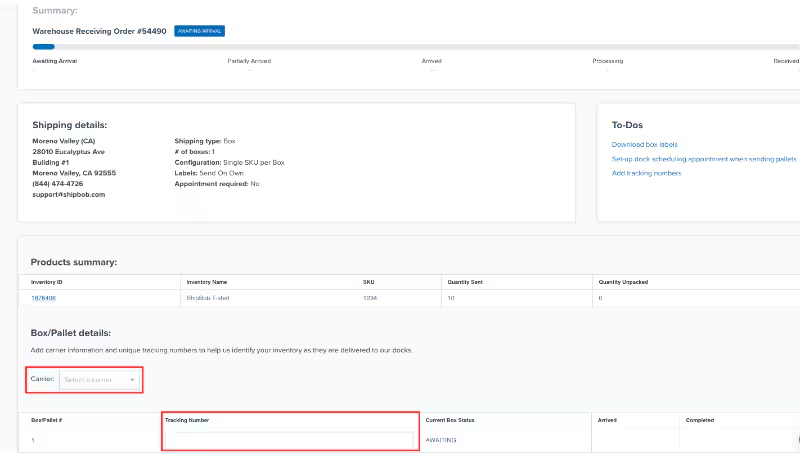Viewport: 809px width, 459px height.
Task: Click the Products summary heading
Action: point(74,262)
